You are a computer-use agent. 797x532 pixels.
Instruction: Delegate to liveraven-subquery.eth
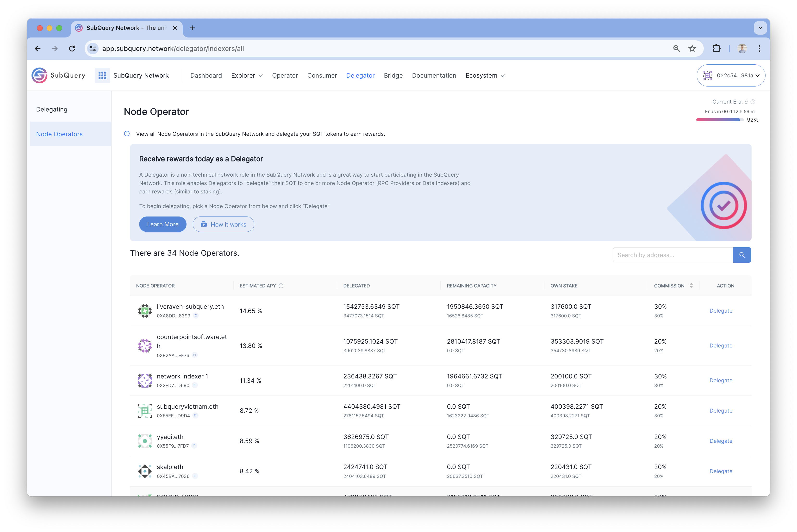pos(721,311)
